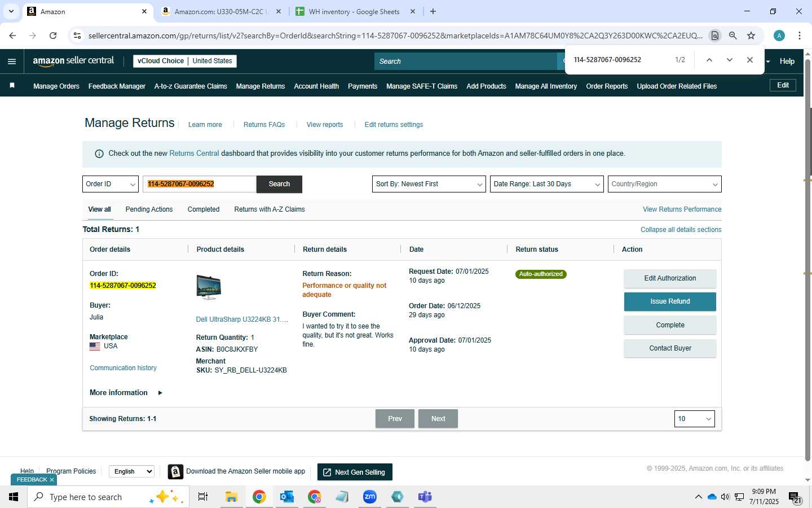This screenshot has width=812, height=508.
Task: Open Payments in the nav bar
Action: (363, 86)
